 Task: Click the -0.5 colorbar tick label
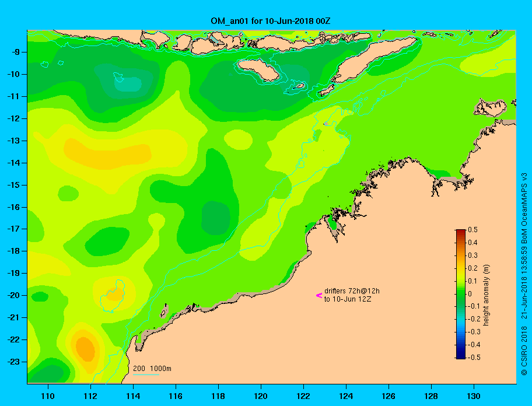[474, 358]
